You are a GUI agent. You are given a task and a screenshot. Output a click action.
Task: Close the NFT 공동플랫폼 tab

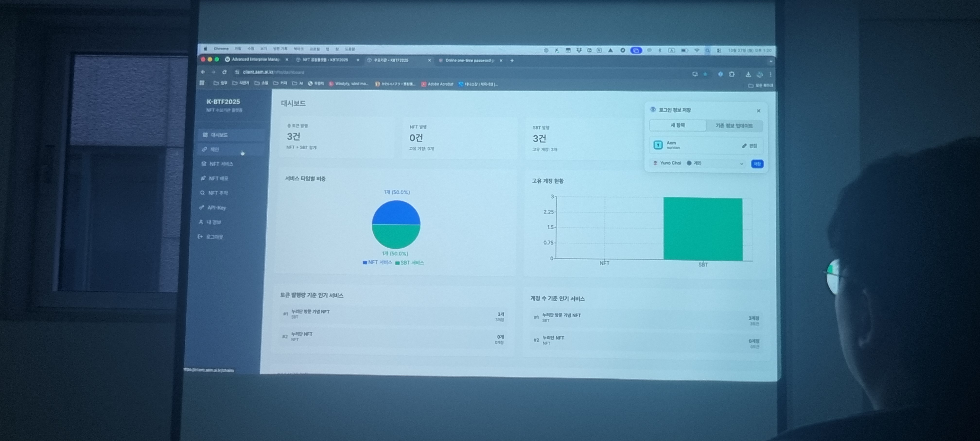(358, 60)
